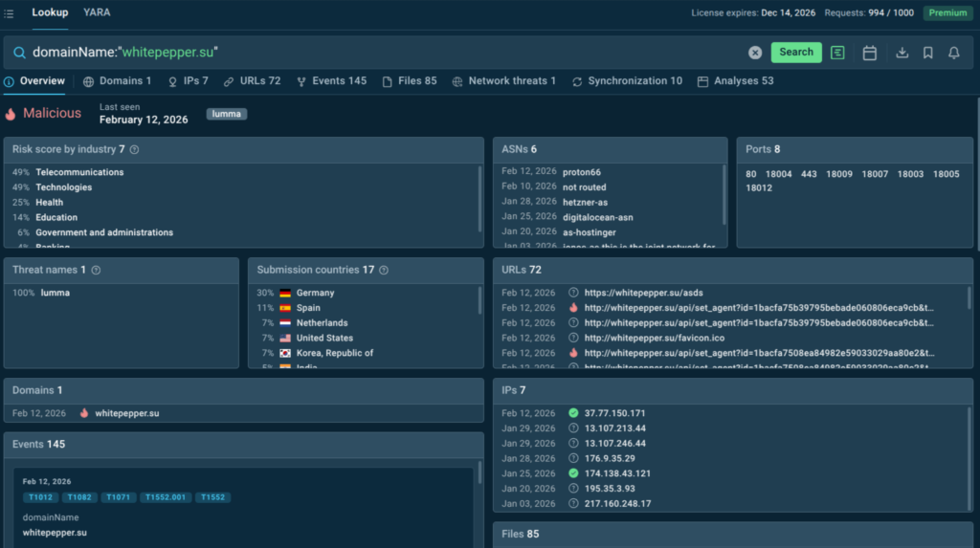The image size is (980, 548).
Task: Select IP address 37.77.150.171
Action: (614, 413)
